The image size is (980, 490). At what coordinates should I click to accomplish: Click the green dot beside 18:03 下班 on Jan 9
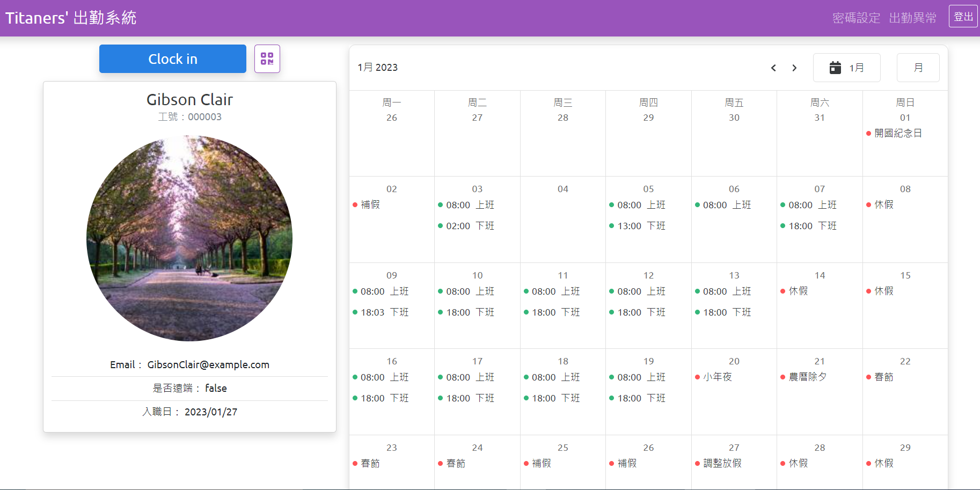pyautogui.click(x=355, y=312)
